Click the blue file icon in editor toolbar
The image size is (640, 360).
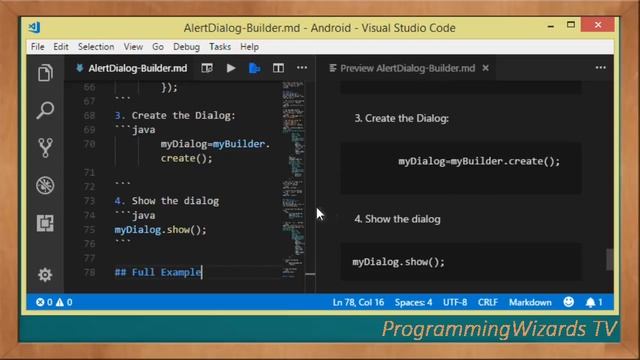(x=255, y=68)
